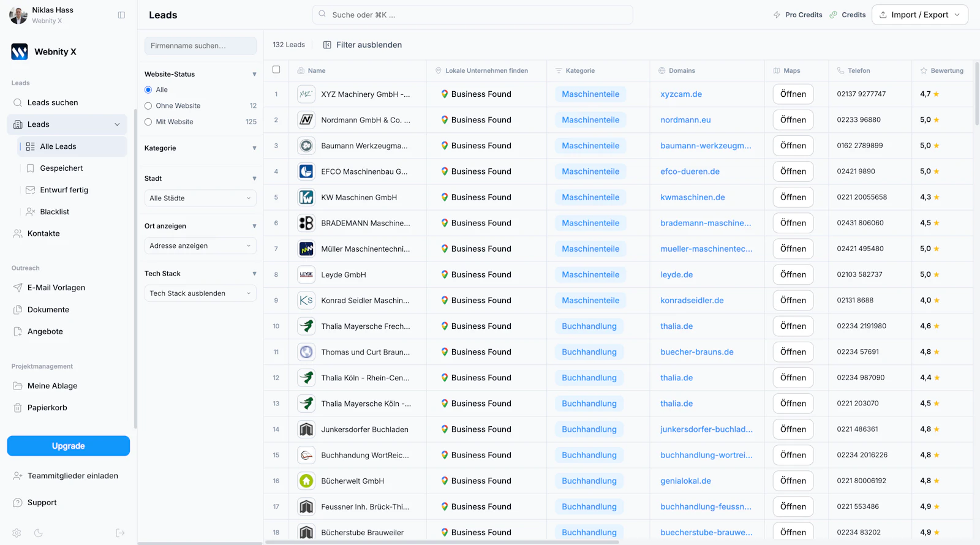Collapse the Website-Status filter section
Screen dimensions: 980x545
pos(254,75)
